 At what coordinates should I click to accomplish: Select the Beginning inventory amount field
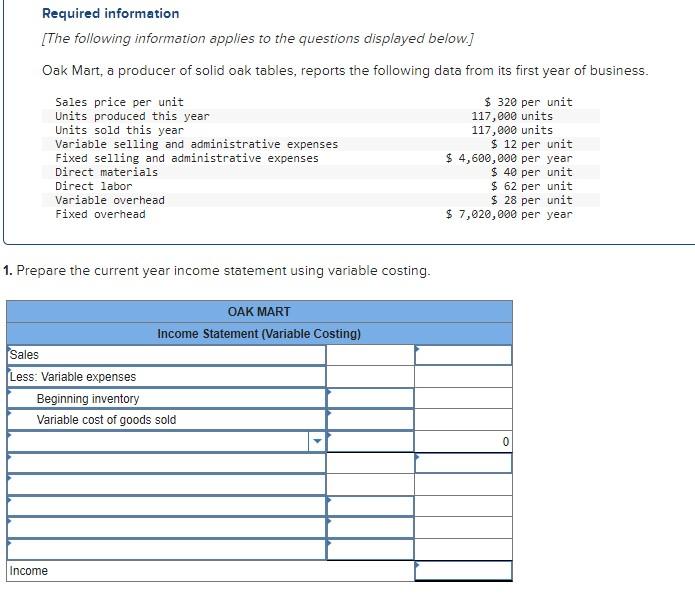click(370, 398)
